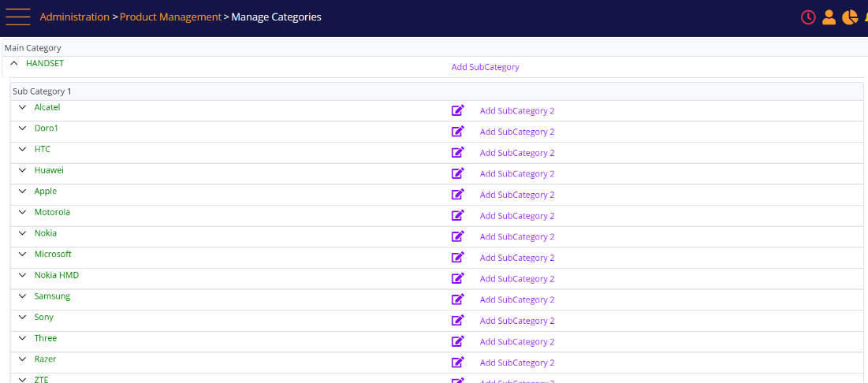Add SubCategory 2 under Motorola
The image size is (868, 383).
pos(517,216)
